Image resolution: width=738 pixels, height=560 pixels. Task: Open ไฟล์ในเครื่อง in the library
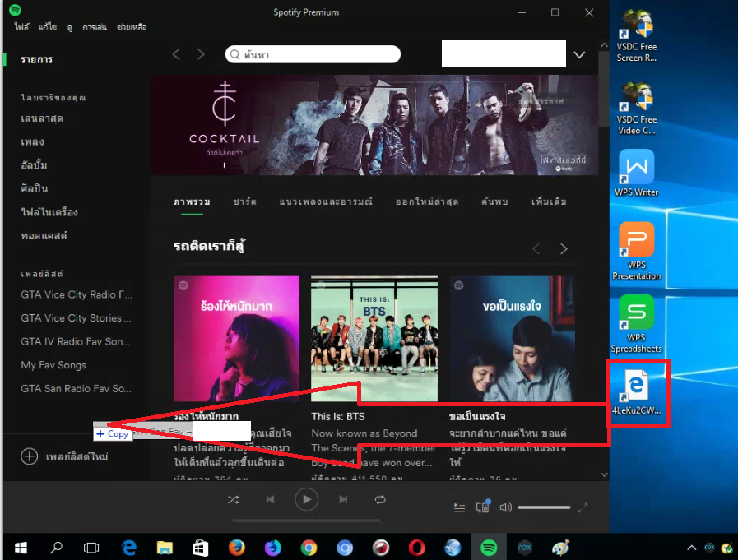(49, 212)
